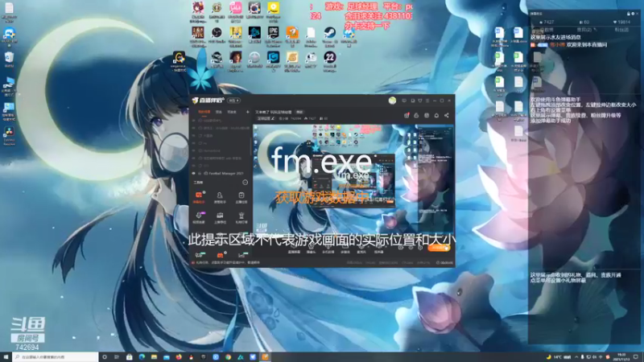This screenshot has width=644, height=362.
Task: Toggle visibility of the first source in the list
Action: [x=194, y=121]
